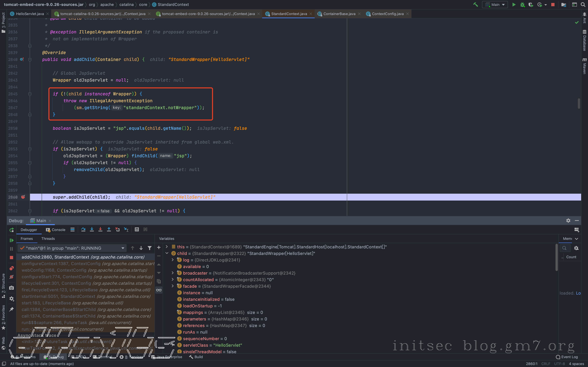The image size is (588, 367).
Task: Expand the 'this' variable node
Action: pyautogui.click(x=167, y=247)
